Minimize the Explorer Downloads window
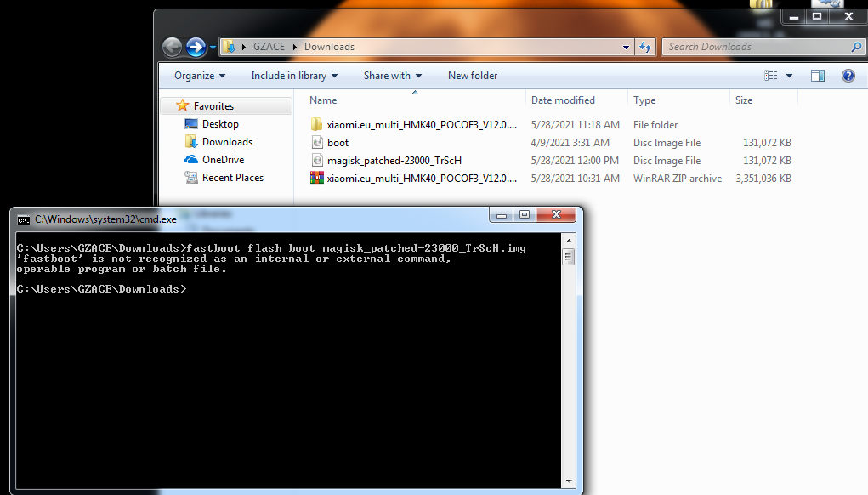 [794, 17]
